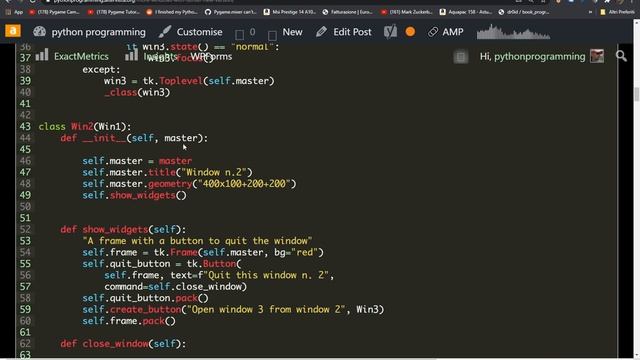Click the orange Amazon 'a' icon
Screen dimensions: 640x360
click(x=13, y=31)
